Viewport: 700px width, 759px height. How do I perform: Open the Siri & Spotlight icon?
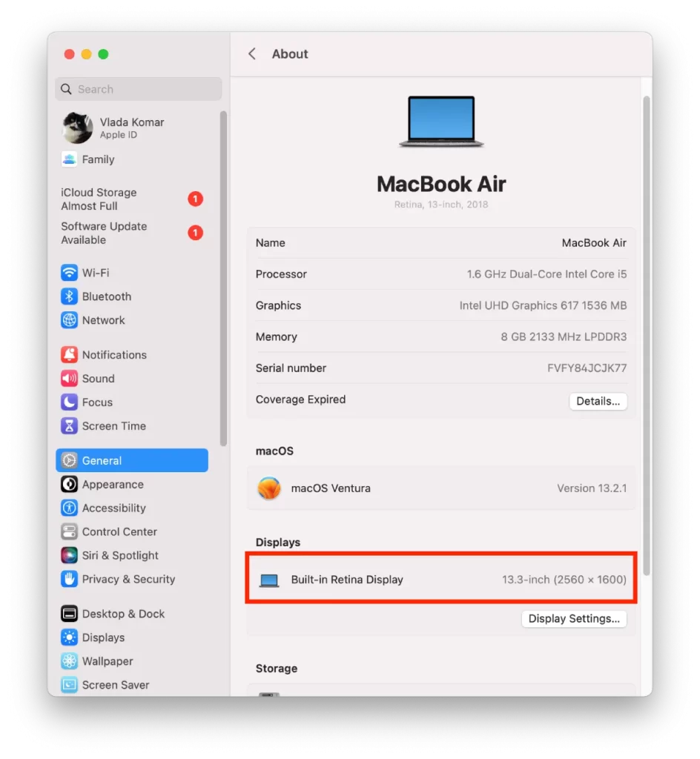(x=69, y=555)
